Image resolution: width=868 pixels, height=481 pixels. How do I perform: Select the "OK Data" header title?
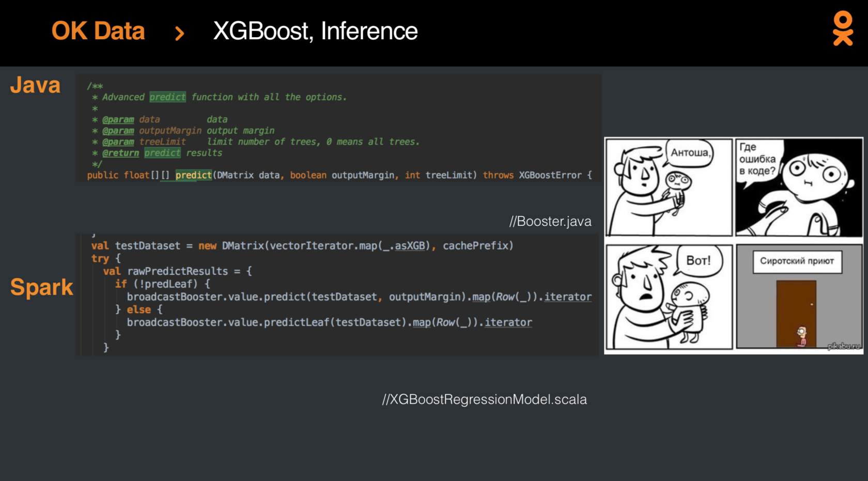98,31
